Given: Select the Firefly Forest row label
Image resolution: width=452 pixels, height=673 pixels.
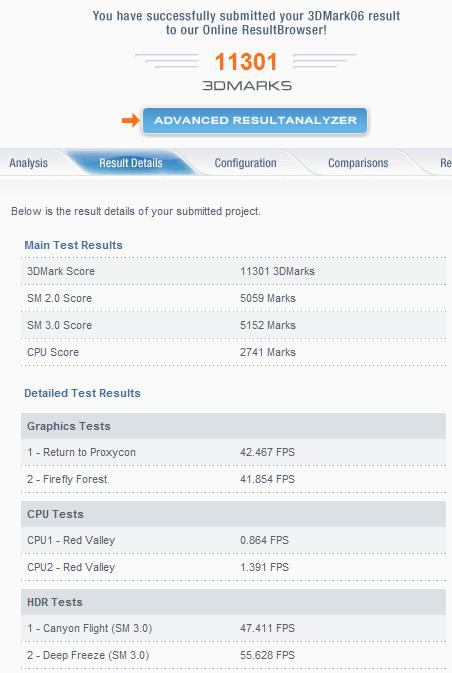Looking at the screenshot, I should click(x=67, y=479).
